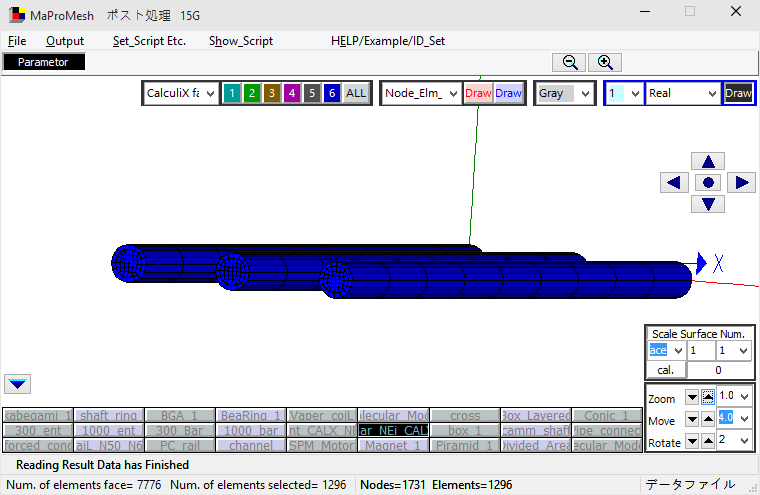The width and height of the screenshot is (760, 495).
Task: Pan view down with the down arrow
Action: point(708,204)
